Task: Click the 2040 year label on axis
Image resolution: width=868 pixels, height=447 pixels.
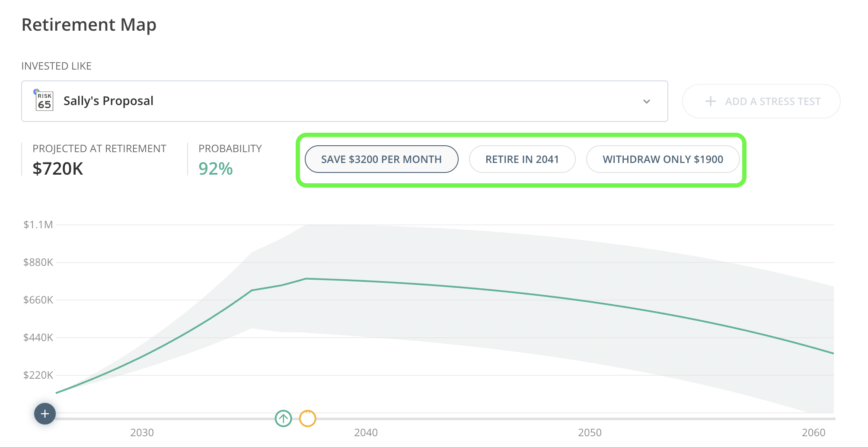Action: pos(366,432)
